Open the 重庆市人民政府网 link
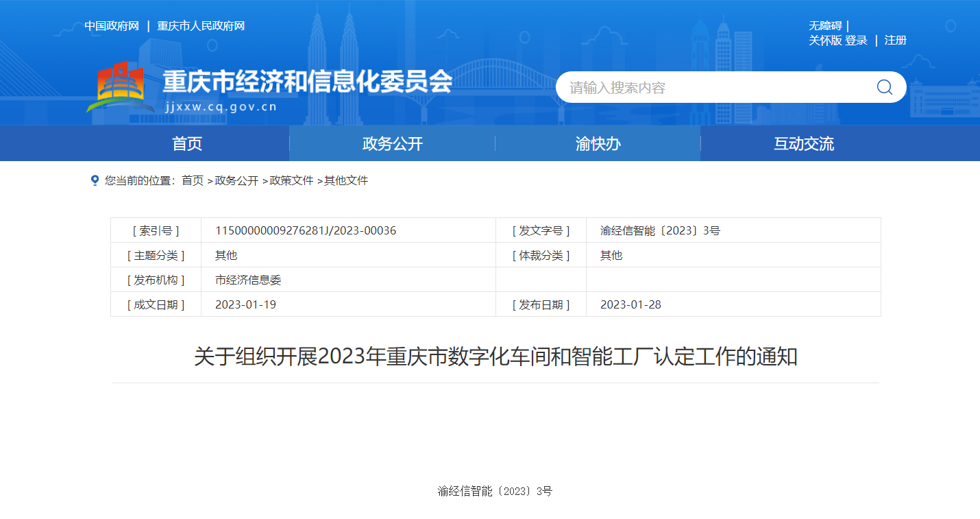This screenshot has height=519, width=980. pos(201,26)
